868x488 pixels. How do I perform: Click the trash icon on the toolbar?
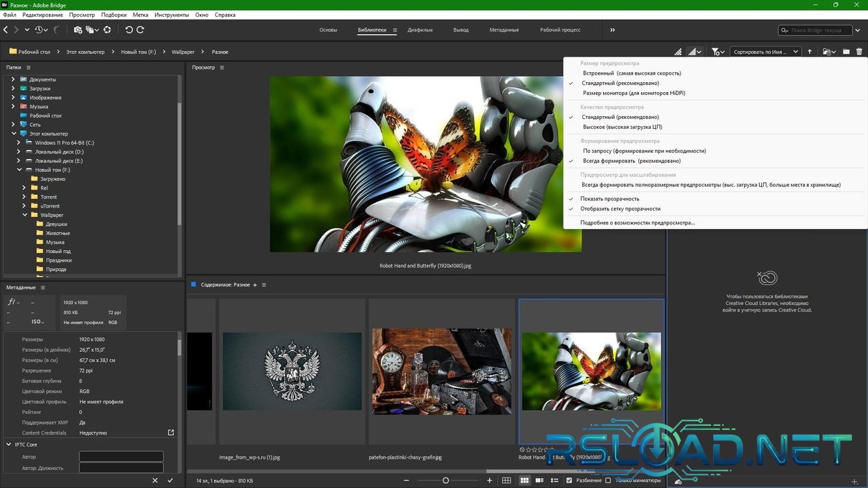(859, 51)
